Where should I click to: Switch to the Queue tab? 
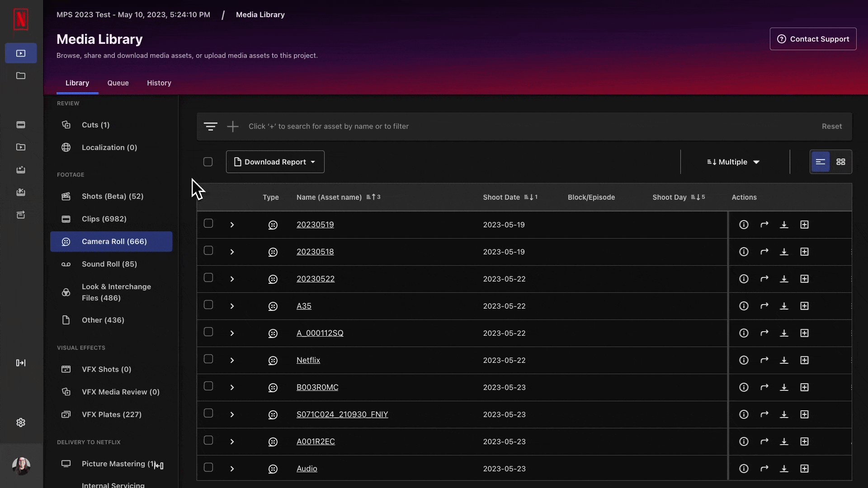pos(118,83)
